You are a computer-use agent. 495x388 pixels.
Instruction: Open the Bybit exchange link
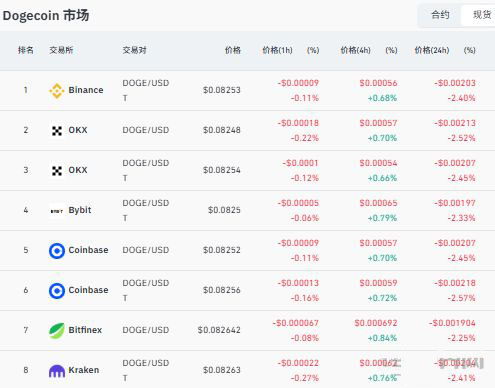(80, 210)
